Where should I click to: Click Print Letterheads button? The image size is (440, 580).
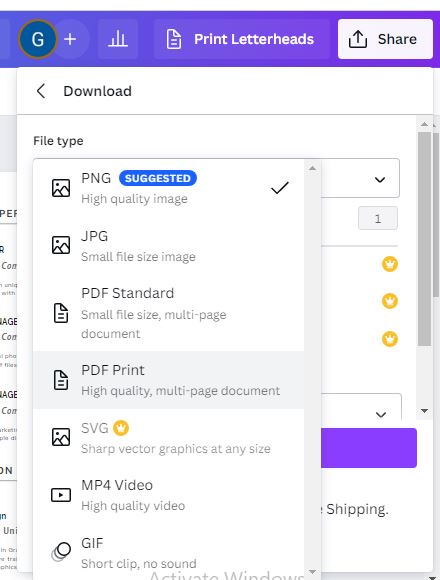(x=241, y=39)
